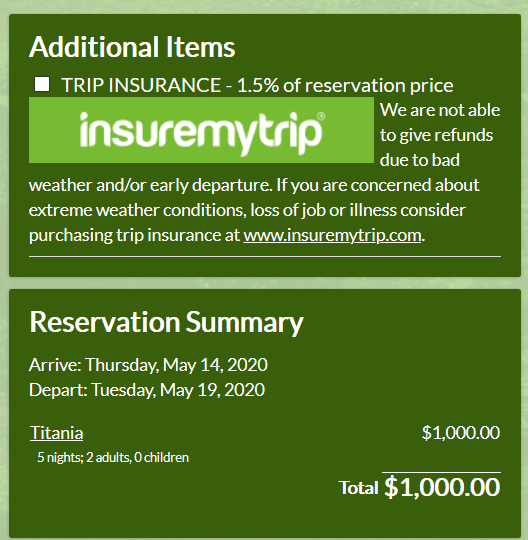This screenshot has height=540, width=528.
Task: Click the bold Total label
Action: pyautogui.click(x=359, y=488)
